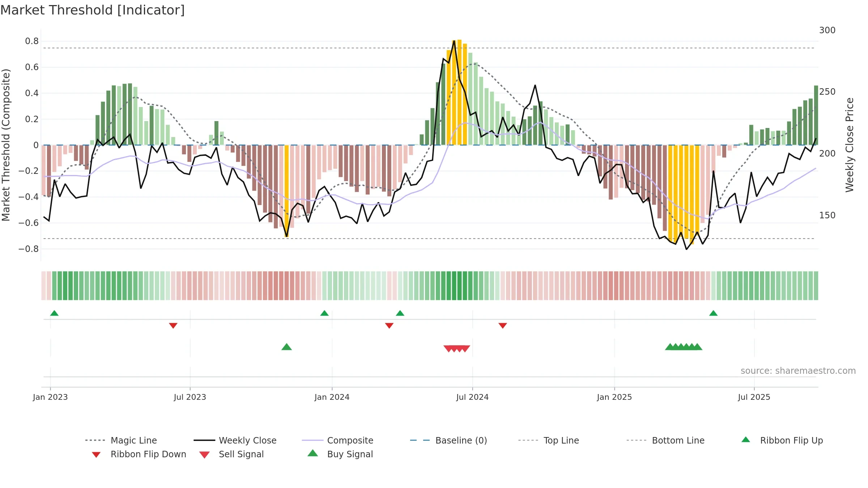
Task: Click the Jan 2023 x-axis label
Action: (50, 397)
